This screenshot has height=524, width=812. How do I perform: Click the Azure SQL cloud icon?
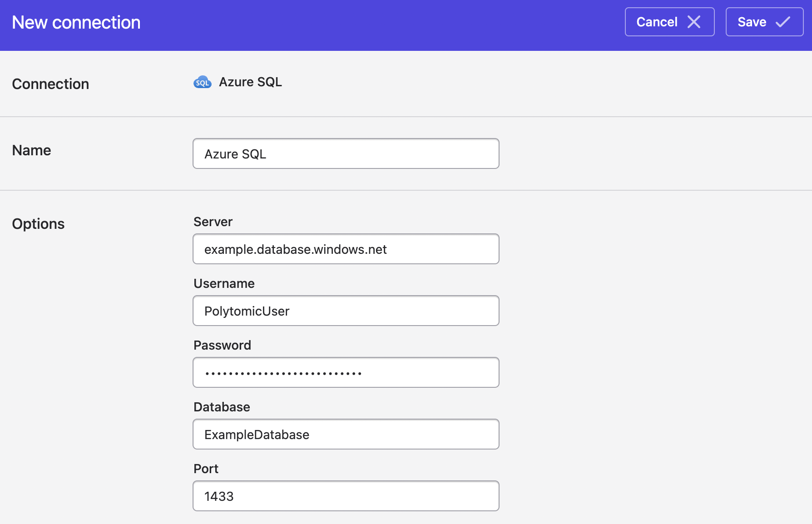pyautogui.click(x=203, y=82)
